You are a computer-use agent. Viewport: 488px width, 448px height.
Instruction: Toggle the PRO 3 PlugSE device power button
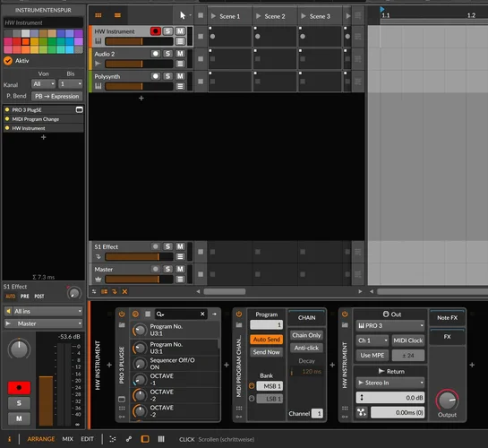[122, 314]
